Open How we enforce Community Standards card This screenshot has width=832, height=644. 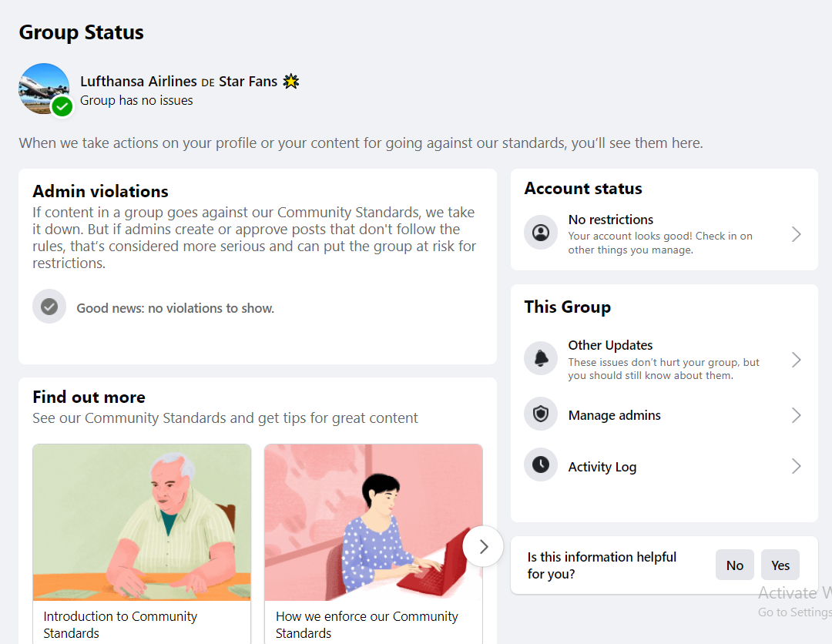coord(374,544)
